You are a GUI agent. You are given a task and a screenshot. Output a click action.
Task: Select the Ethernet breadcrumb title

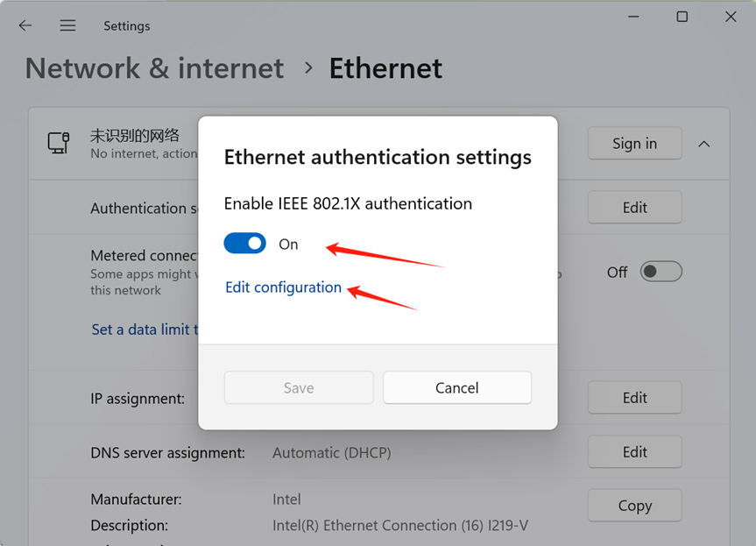pos(385,68)
